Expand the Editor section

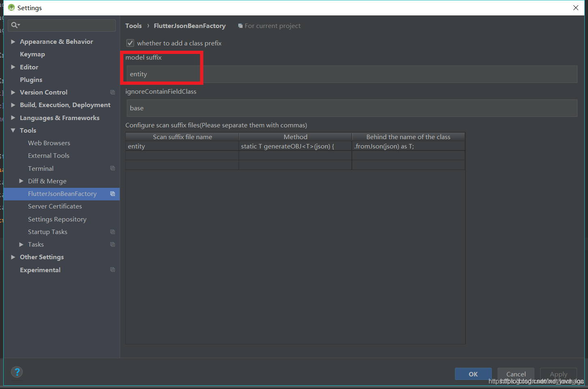click(x=13, y=67)
